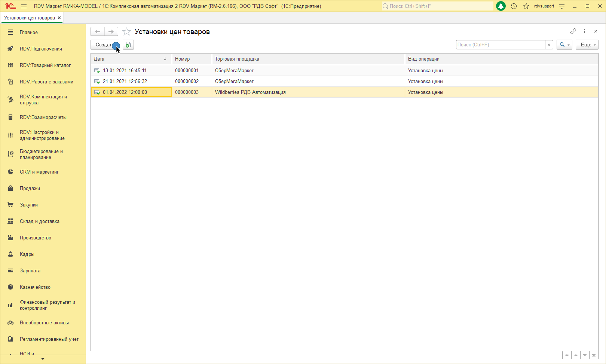Go one page down in list
Screen dimensions: 606x364
585,355
